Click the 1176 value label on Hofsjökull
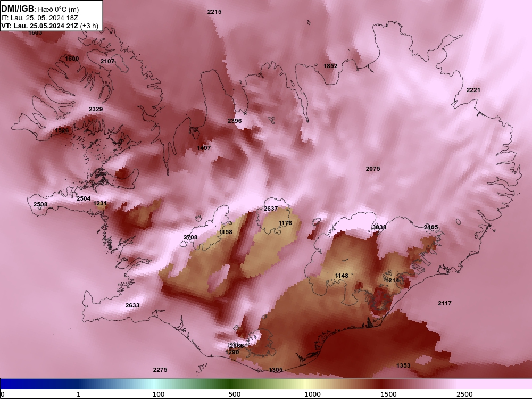Screen dimensions: 532x399 pos(285,223)
